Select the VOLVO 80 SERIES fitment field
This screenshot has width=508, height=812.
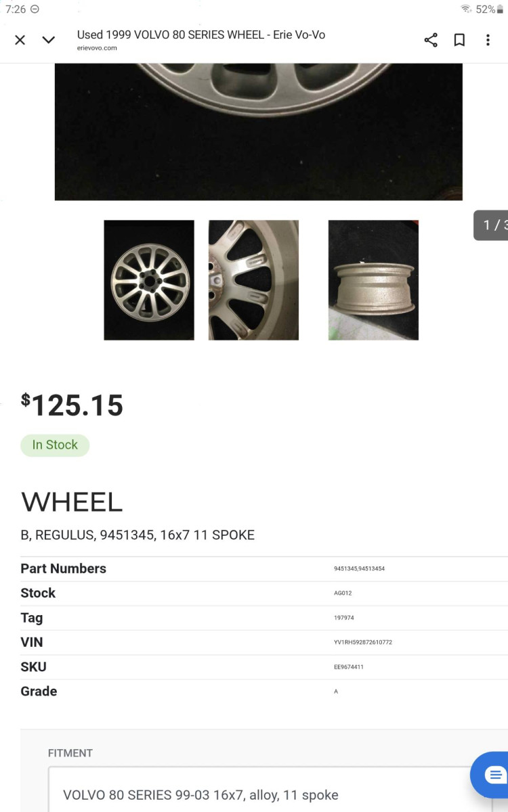click(x=270, y=790)
